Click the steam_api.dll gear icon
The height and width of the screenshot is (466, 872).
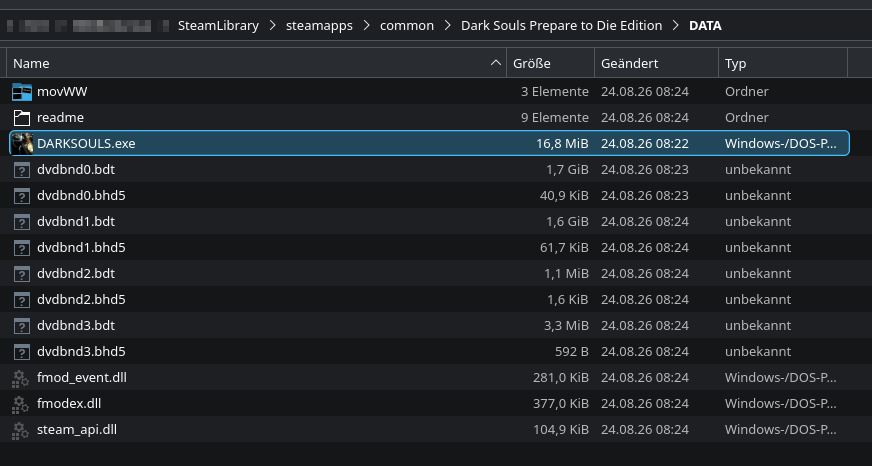point(21,430)
